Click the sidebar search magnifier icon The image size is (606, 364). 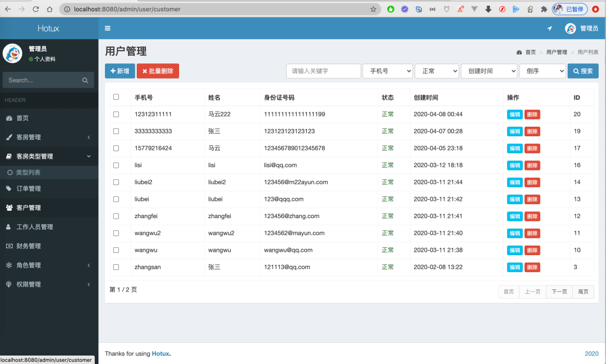85,80
